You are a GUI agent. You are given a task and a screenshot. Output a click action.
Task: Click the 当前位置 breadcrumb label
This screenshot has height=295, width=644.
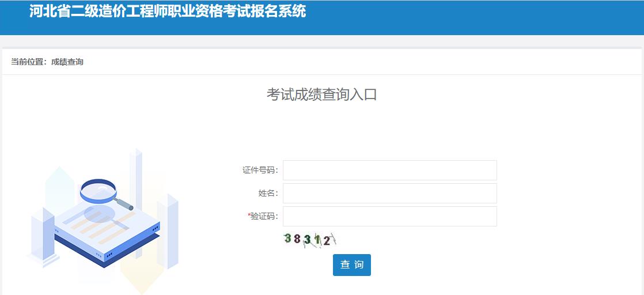coord(28,62)
